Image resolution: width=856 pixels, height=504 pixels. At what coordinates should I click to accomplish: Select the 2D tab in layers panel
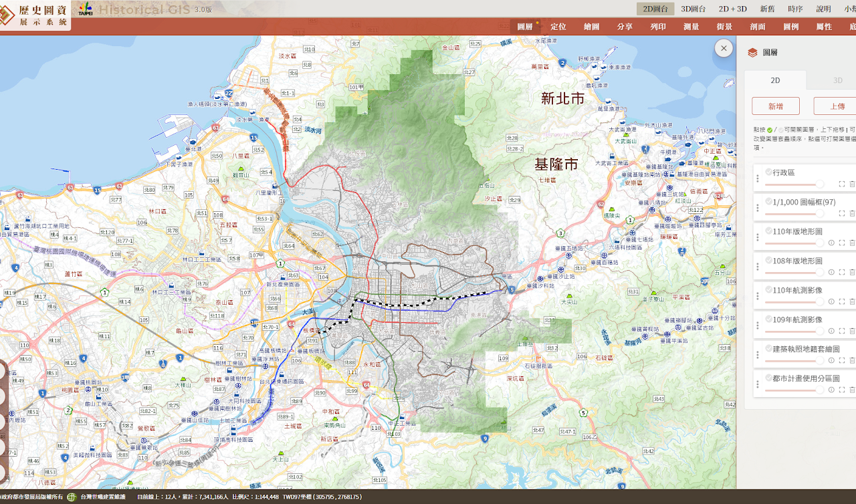pyautogui.click(x=775, y=80)
